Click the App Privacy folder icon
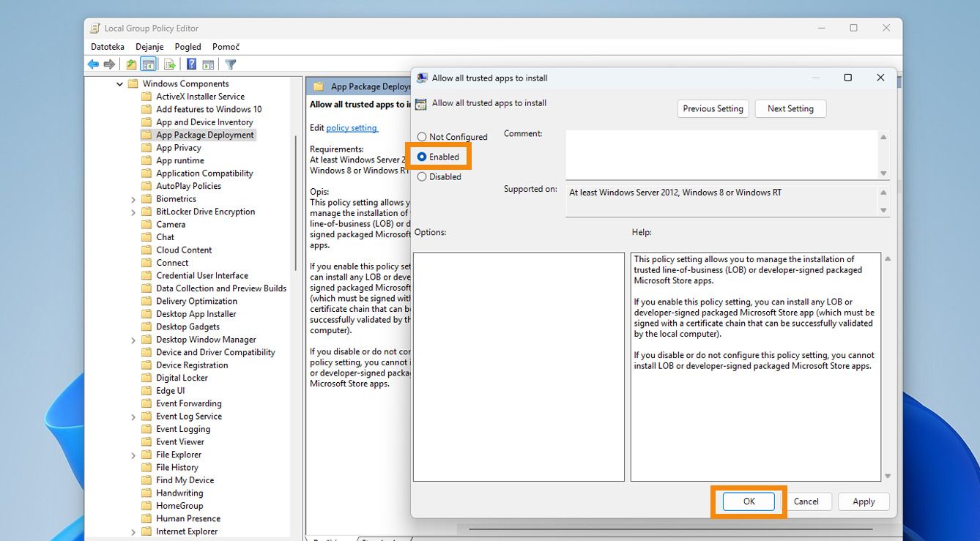The width and height of the screenshot is (980, 541). pyautogui.click(x=146, y=148)
